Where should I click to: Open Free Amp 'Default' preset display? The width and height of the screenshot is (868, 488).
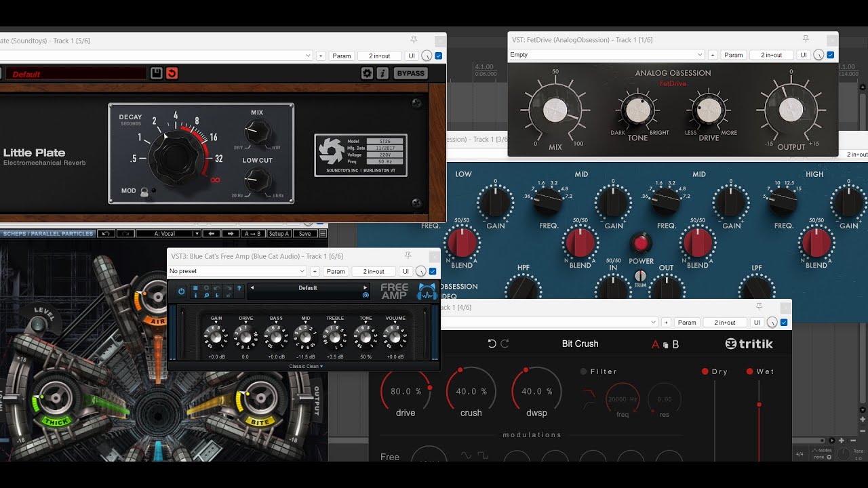coord(308,288)
